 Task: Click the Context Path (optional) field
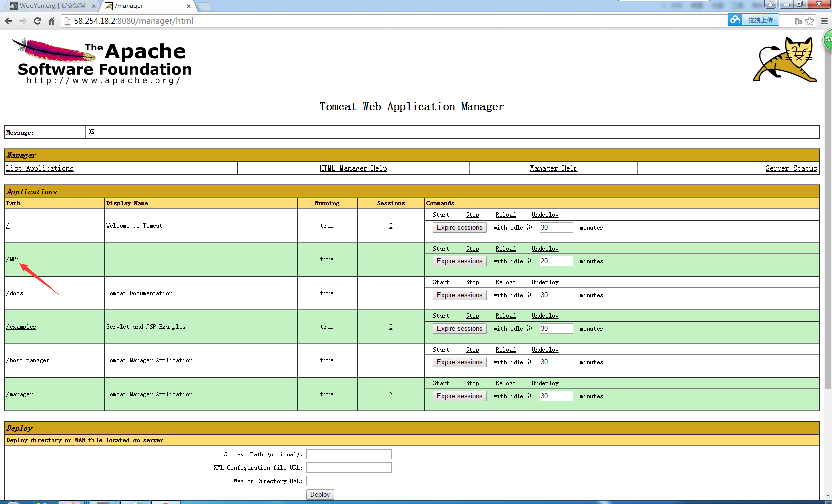349,454
